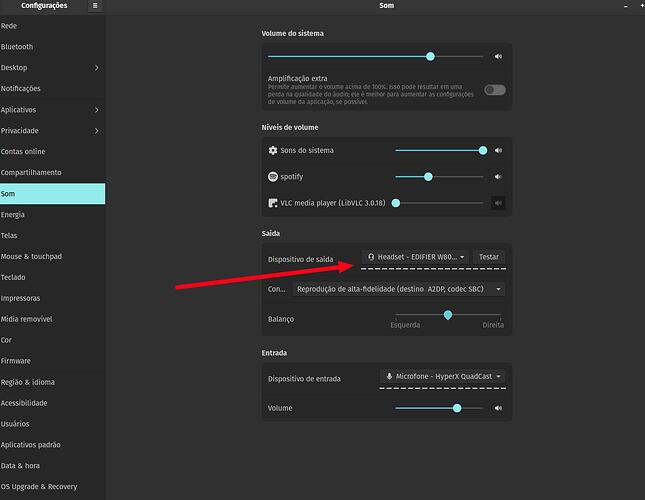The width and height of the screenshot is (645, 500).
Task: Mute the input Volume speaker icon
Action: click(x=498, y=408)
